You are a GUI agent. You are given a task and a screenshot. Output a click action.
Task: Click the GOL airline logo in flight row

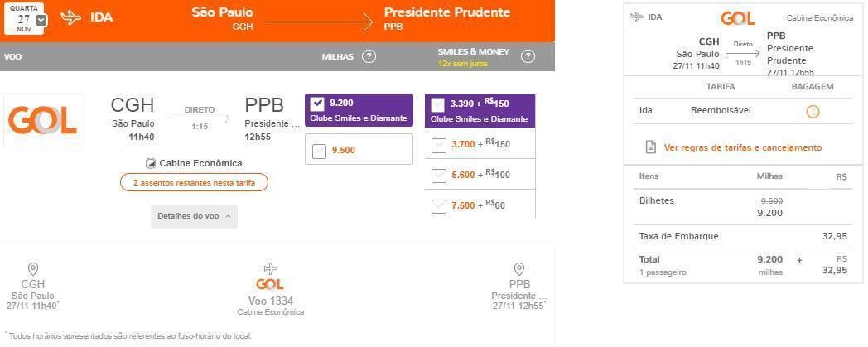[44, 120]
